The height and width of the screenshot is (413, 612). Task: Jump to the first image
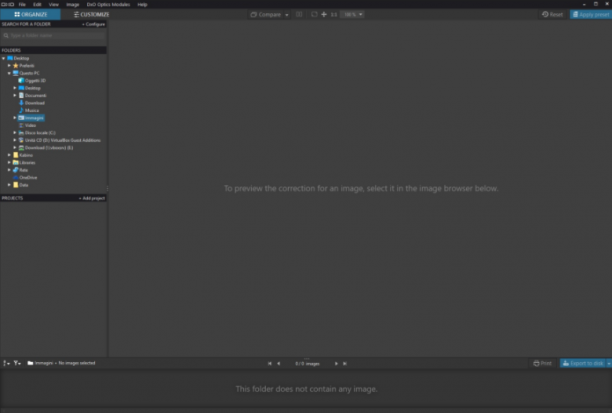point(270,363)
